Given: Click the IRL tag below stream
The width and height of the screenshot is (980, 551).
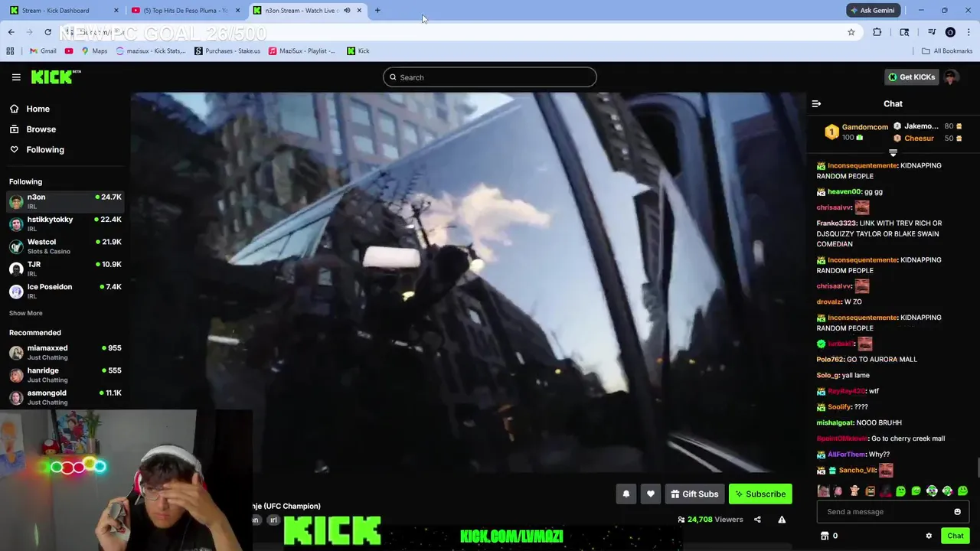Looking at the screenshot, I should pyautogui.click(x=273, y=520).
